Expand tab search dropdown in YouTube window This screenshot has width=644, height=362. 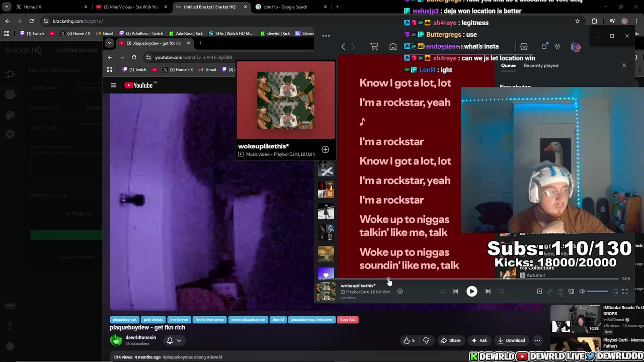click(x=109, y=43)
